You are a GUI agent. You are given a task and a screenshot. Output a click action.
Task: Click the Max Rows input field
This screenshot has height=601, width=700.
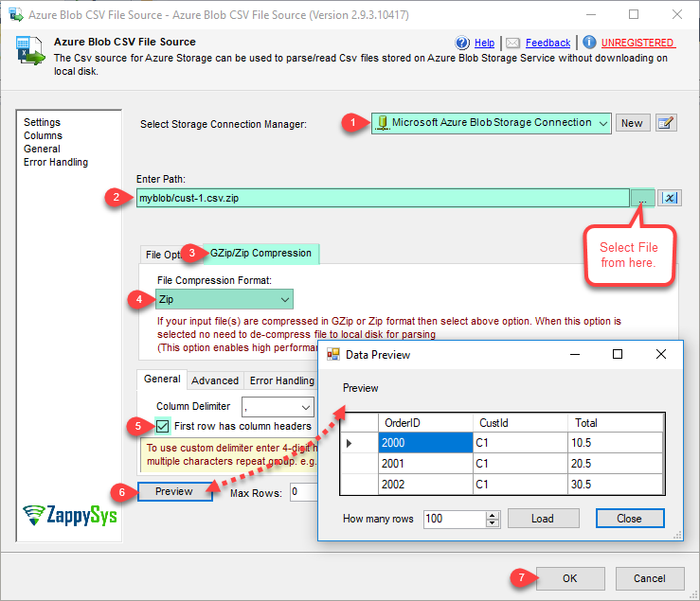click(x=303, y=492)
